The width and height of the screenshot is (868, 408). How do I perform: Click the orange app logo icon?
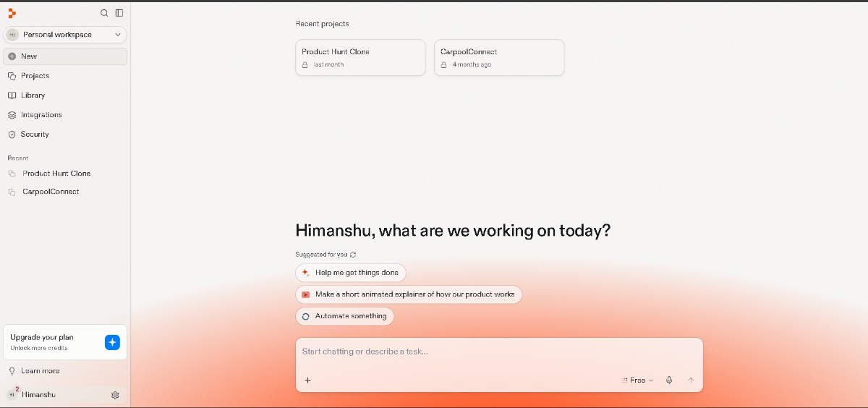click(x=12, y=13)
